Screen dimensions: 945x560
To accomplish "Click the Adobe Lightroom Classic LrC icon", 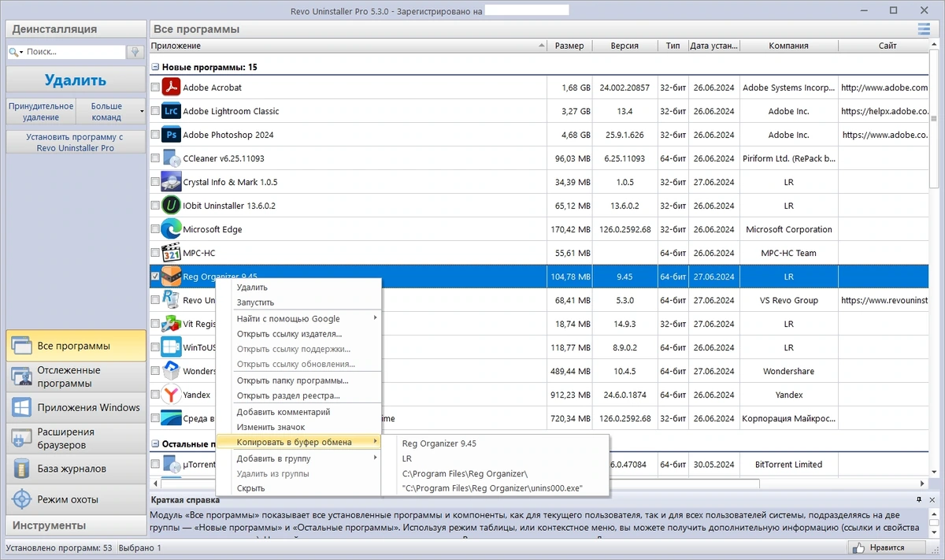I will point(171,111).
